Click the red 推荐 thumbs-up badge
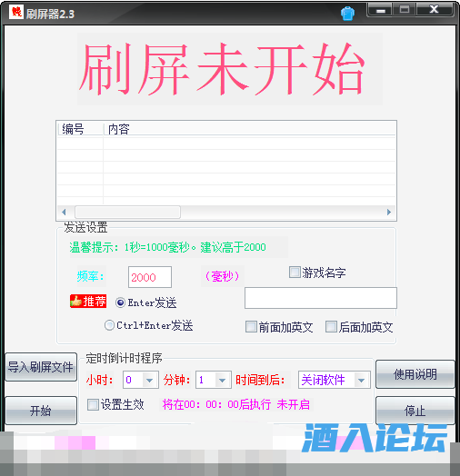The height and width of the screenshot is (476, 460). click(x=88, y=302)
